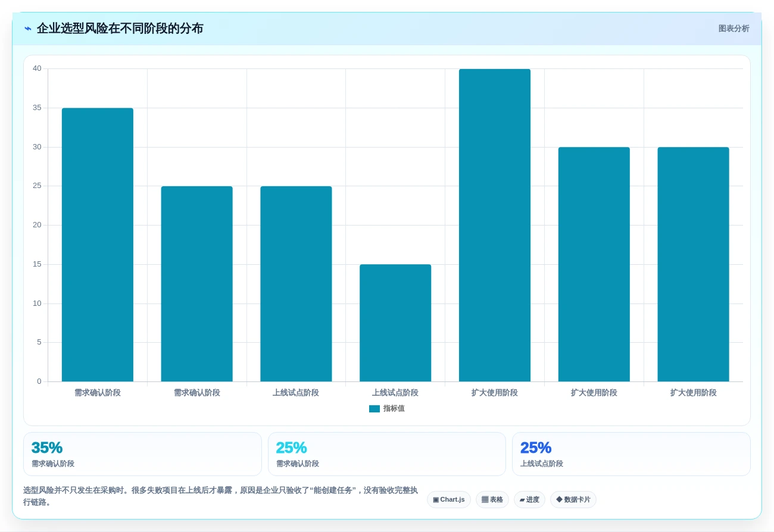774x532 pixels.
Task: Click the title 企业选型风险在不同阶段的分布
Action: (x=120, y=29)
